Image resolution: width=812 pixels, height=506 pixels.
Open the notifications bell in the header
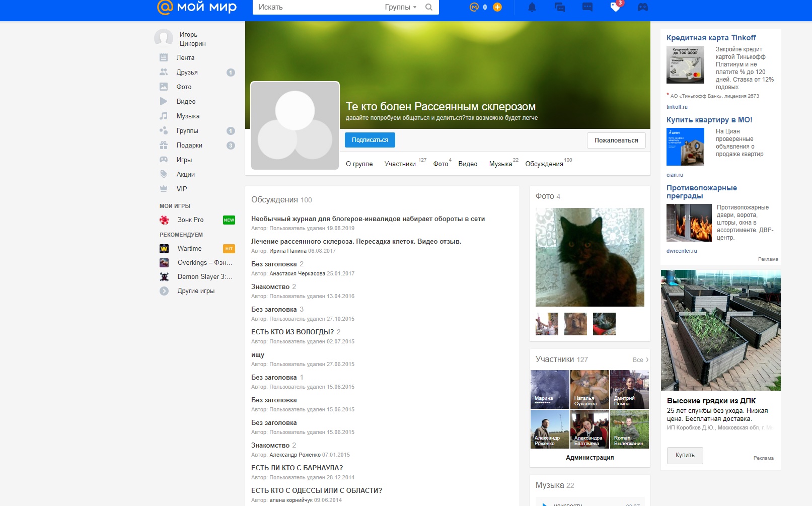click(532, 7)
